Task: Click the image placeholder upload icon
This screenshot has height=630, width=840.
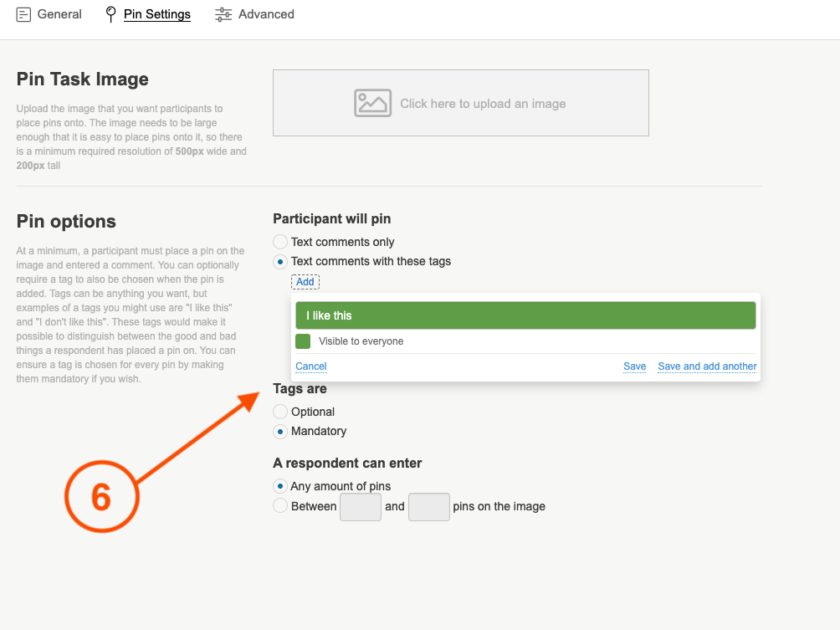Action: pos(372,103)
